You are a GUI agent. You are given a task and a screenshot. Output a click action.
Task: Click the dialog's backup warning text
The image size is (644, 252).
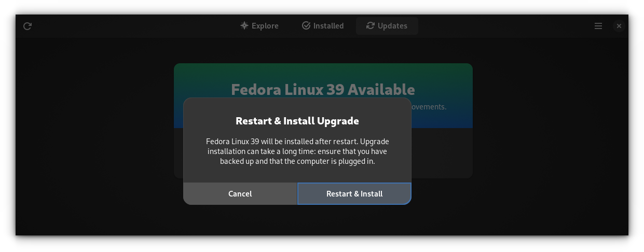point(297,151)
